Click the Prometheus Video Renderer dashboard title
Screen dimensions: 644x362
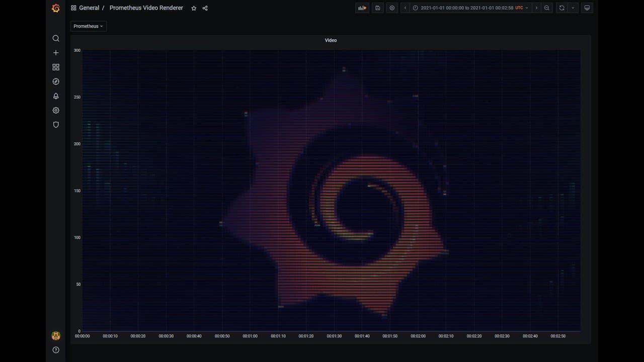coord(146,8)
